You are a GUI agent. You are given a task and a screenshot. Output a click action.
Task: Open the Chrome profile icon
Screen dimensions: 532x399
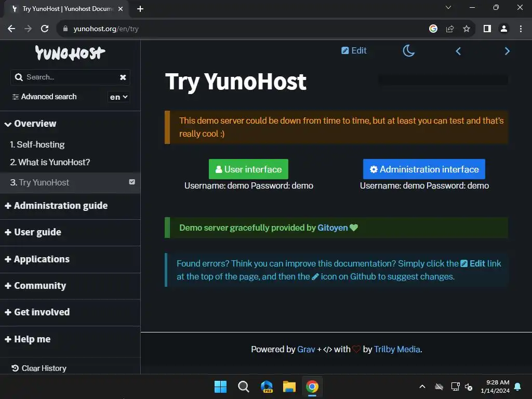[504, 29]
